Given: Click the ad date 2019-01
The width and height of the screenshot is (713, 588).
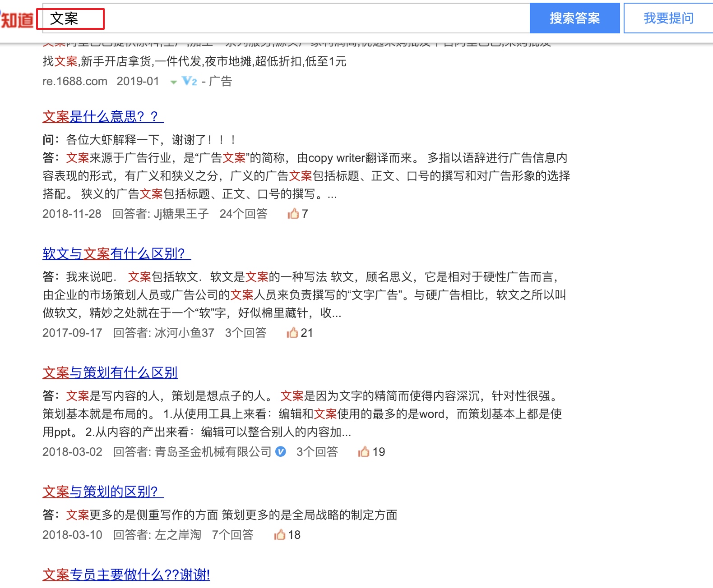Looking at the screenshot, I should point(138,81).
